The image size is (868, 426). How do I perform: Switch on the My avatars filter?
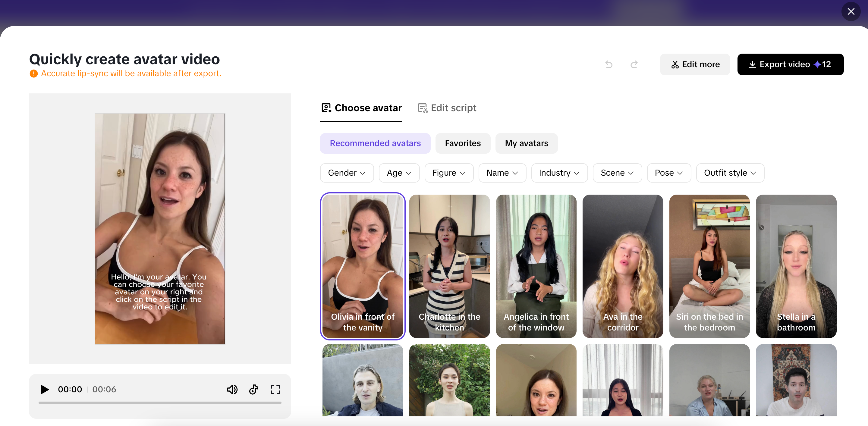pos(526,143)
